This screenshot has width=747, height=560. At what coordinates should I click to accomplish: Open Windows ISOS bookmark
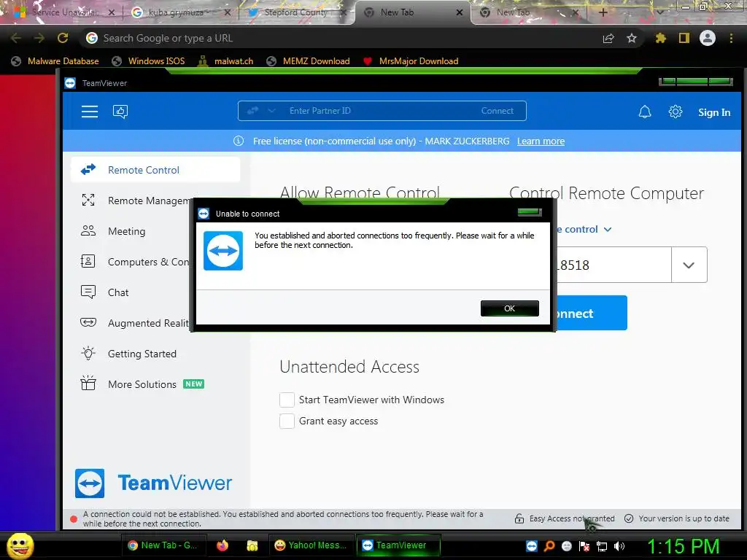click(x=148, y=61)
